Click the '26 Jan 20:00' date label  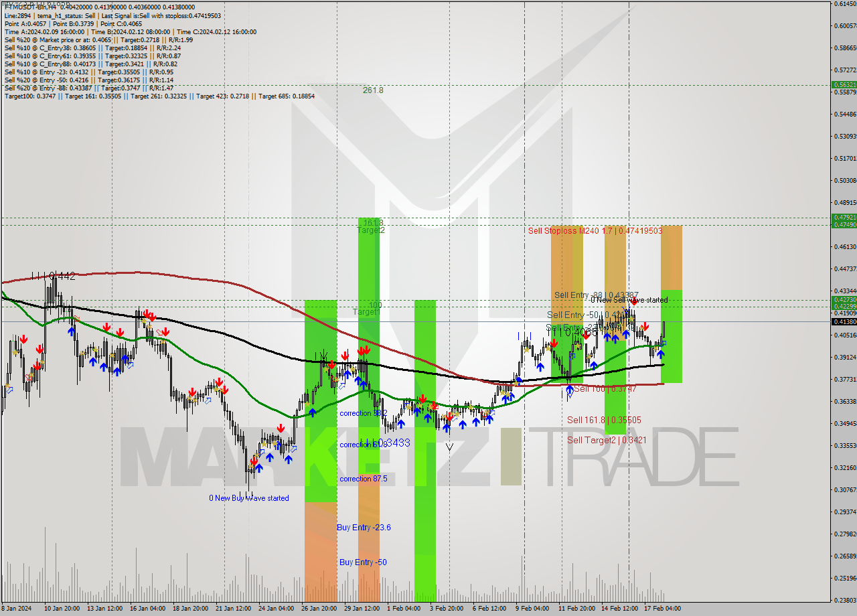point(318,608)
